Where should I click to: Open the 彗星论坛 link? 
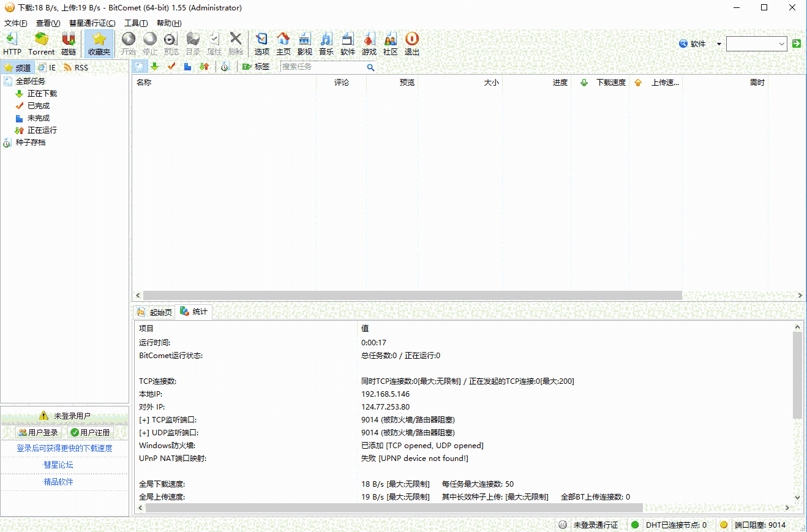[58, 465]
